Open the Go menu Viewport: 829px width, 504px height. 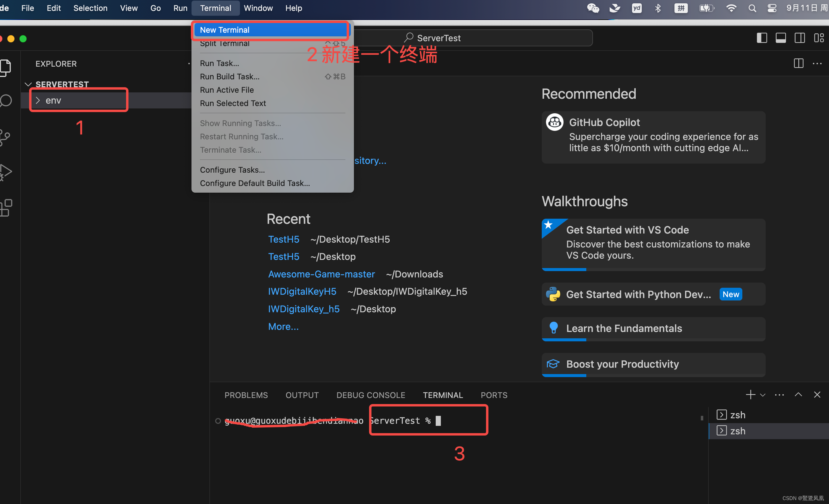tap(155, 8)
